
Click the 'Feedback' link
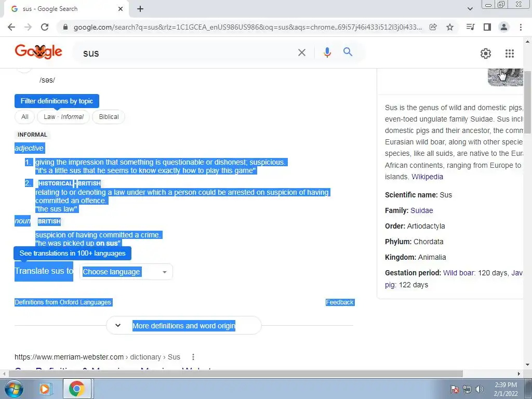[x=340, y=302]
